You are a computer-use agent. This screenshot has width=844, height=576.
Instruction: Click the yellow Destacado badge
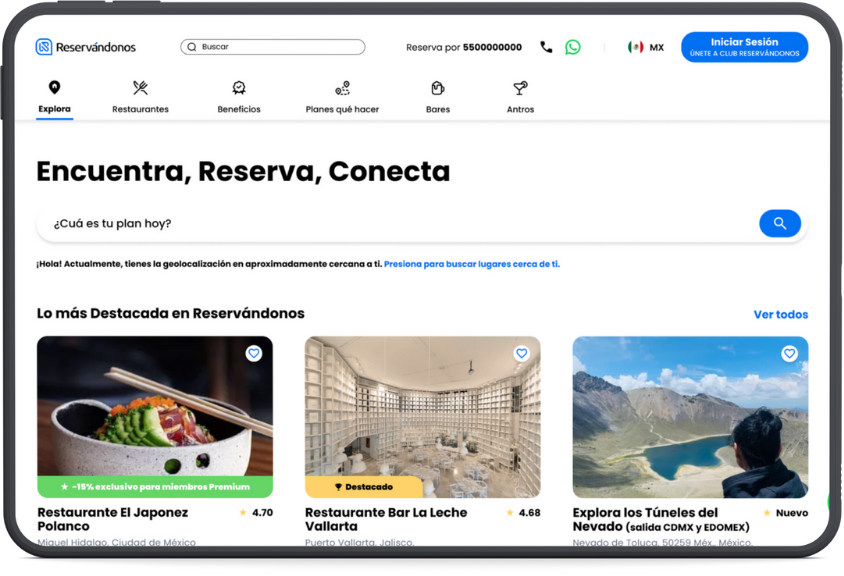[x=364, y=487]
